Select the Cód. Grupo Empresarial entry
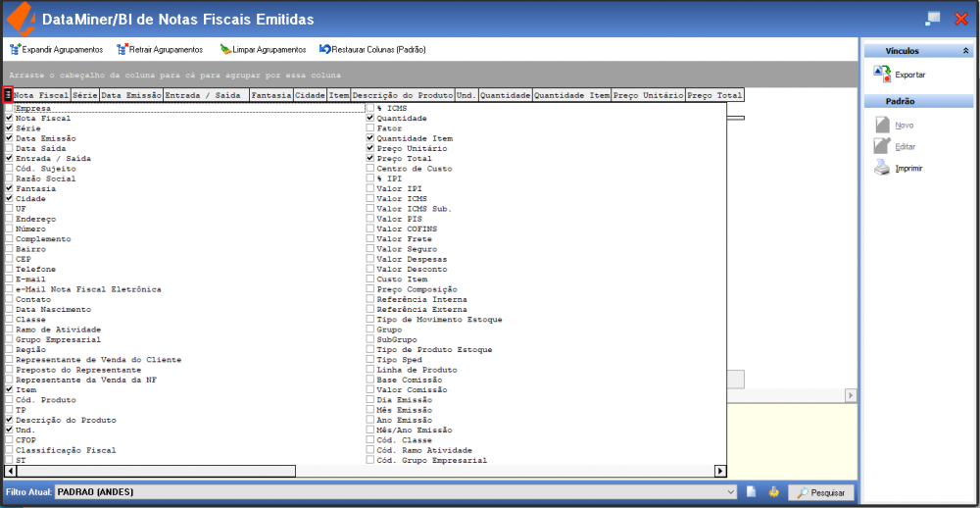Image resolution: width=980 pixels, height=508 pixels. coord(432,460)
